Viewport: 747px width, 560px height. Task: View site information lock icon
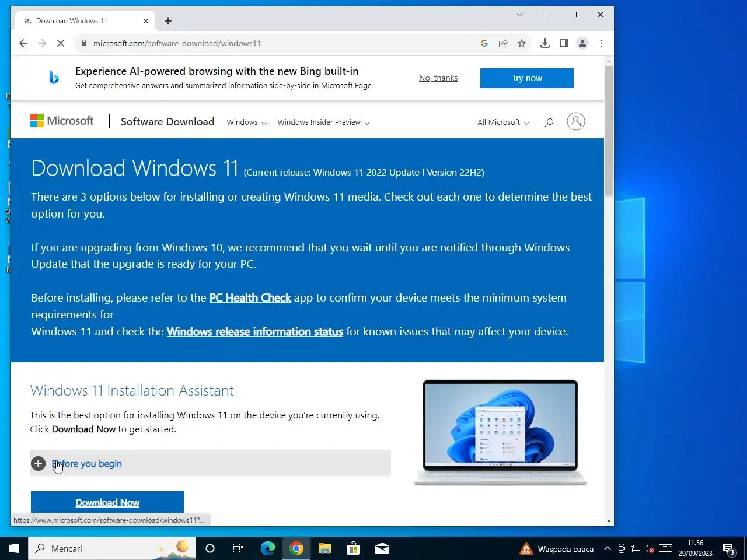click(x=84, y=43)
